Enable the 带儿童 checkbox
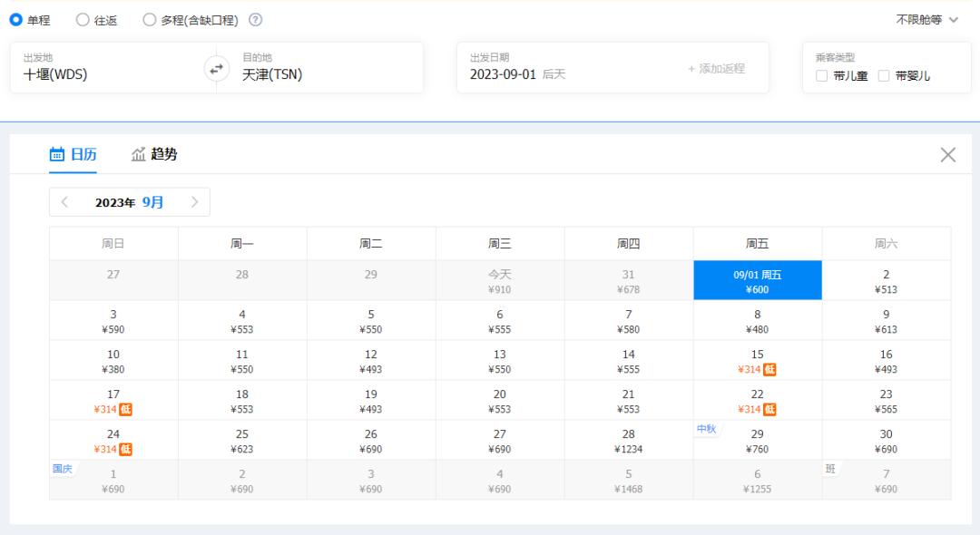Image resolution: width=980 pixels, height=535 pixels. point(822,75)
